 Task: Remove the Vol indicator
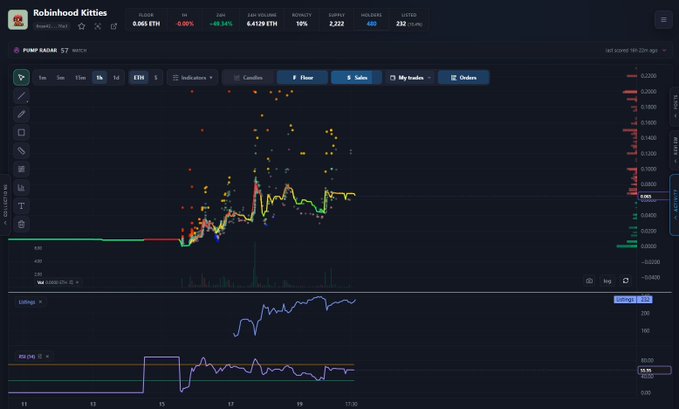pos(78,282)
